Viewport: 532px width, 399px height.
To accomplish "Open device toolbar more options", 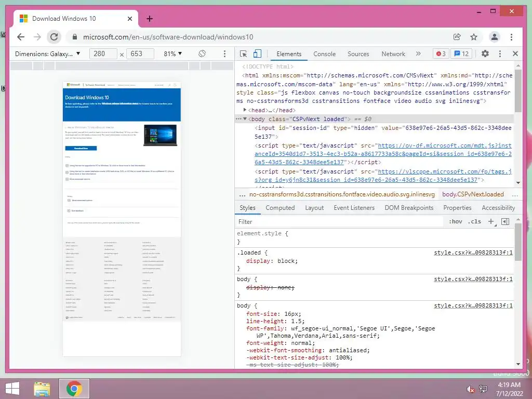I will 224,54.
